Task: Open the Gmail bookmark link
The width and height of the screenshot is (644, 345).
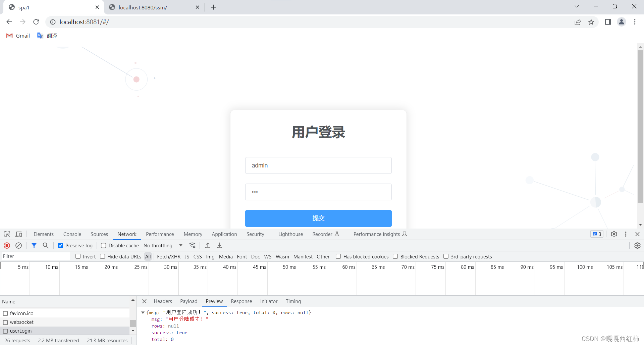Action: (18, 36)
